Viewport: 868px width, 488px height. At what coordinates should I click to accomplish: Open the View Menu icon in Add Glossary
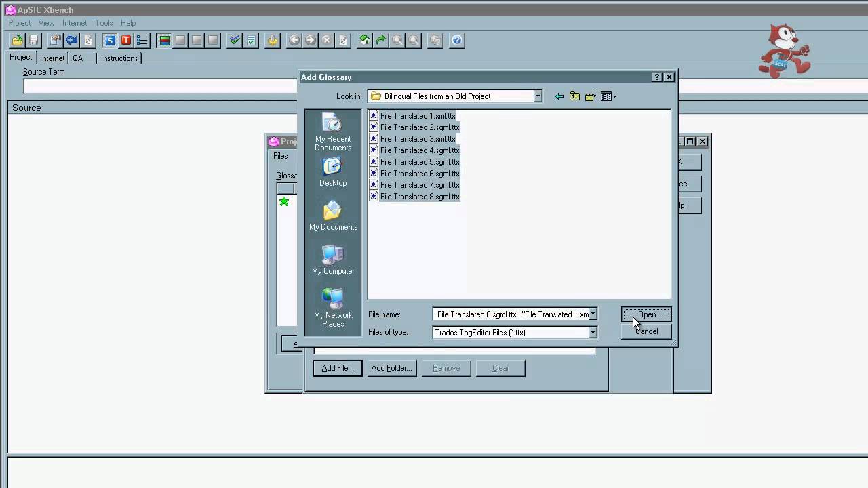(x=608, y=96)
